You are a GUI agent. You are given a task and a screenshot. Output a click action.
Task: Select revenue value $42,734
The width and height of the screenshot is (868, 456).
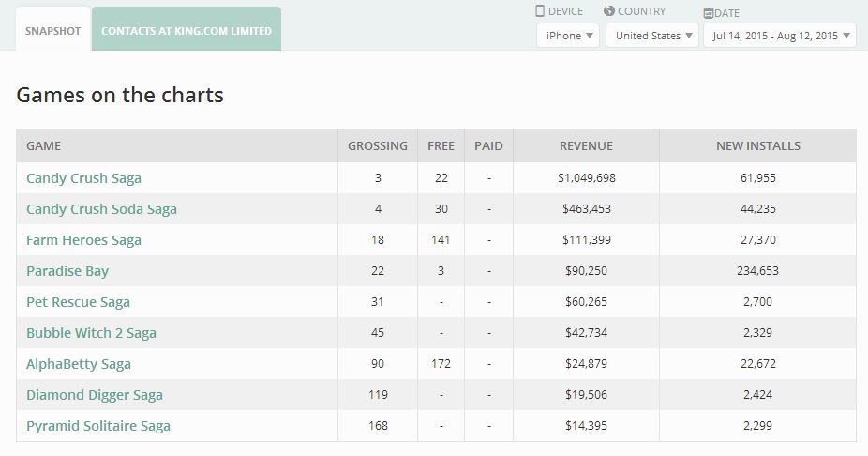[x=586, y=333]
